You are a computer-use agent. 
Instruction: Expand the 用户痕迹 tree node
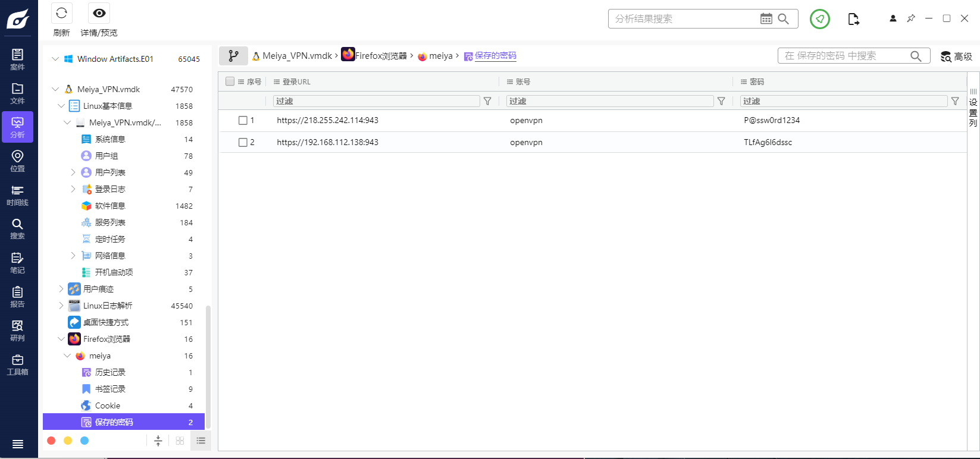coord(61,289)
